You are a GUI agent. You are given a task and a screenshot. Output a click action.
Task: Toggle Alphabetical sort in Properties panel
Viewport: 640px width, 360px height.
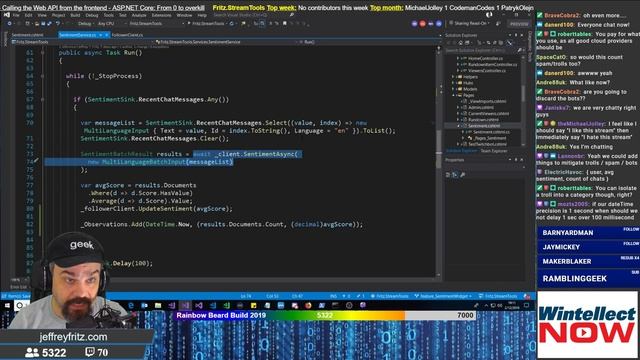click(454, 175)
